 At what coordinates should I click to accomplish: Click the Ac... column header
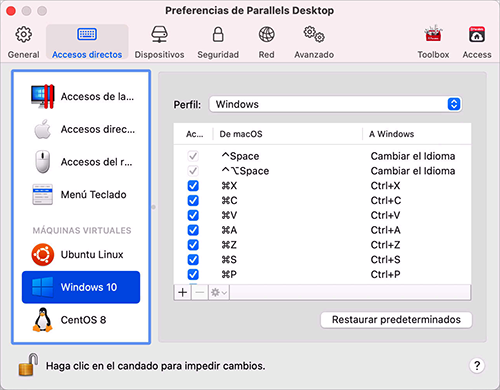pos(194,134)
